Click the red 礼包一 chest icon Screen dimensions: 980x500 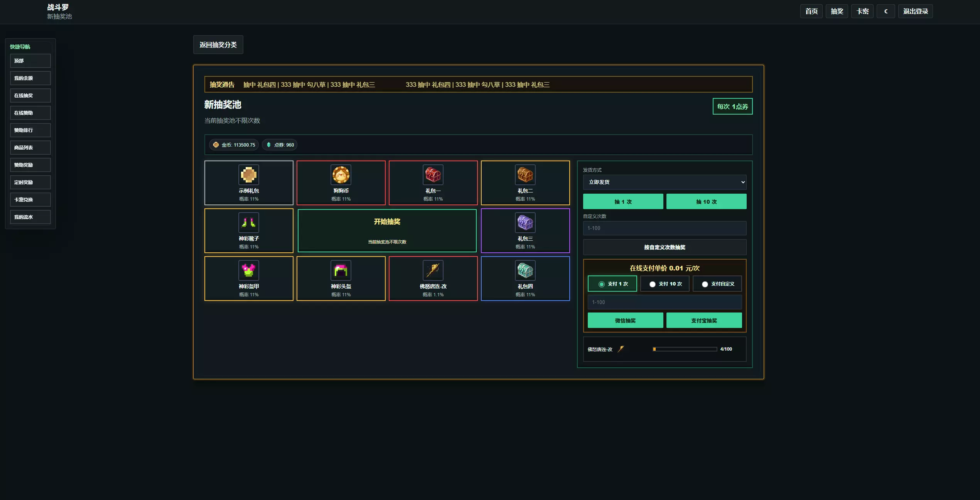433,175
